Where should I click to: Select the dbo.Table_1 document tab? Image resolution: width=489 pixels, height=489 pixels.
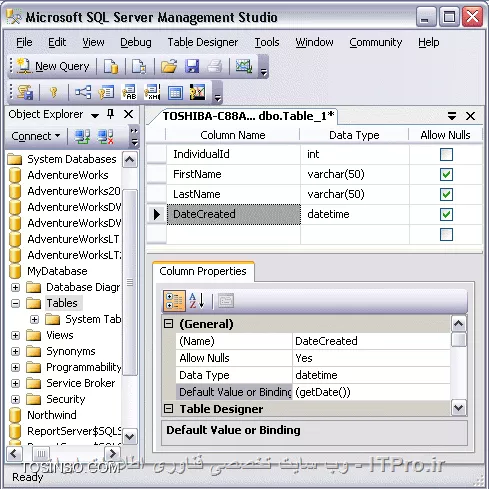point(248,116)
